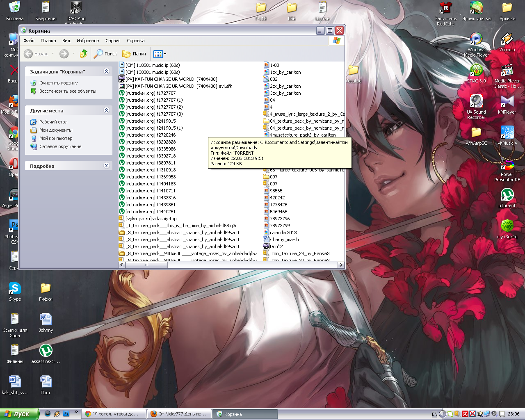Screen dimensions: 525x420
Task: Select the Skype desktop icon
Action: (x=15, y=290)
